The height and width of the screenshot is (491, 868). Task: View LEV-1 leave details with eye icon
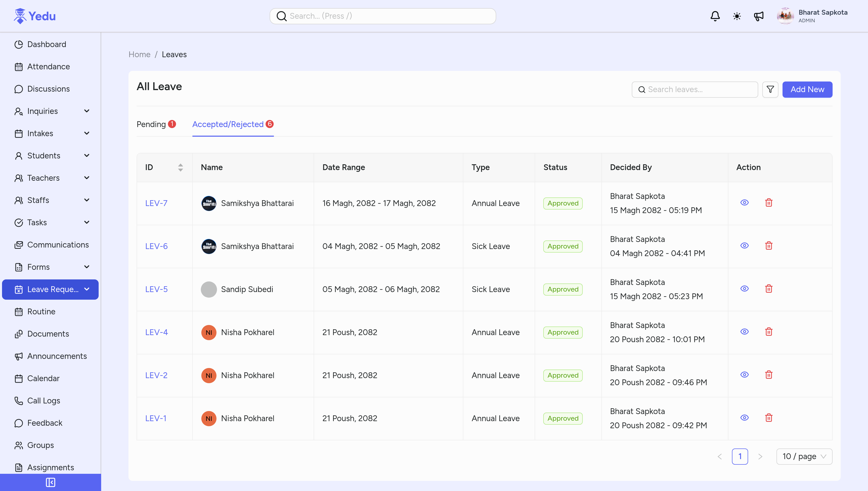[x=745, y=418]
